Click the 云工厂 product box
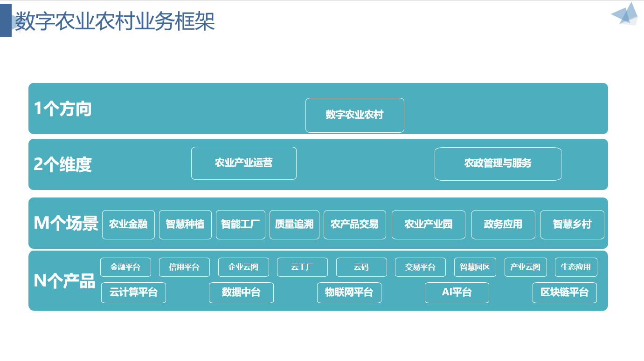Image resolution: width=644 pixels, height=361 pixels. [302, 267]
